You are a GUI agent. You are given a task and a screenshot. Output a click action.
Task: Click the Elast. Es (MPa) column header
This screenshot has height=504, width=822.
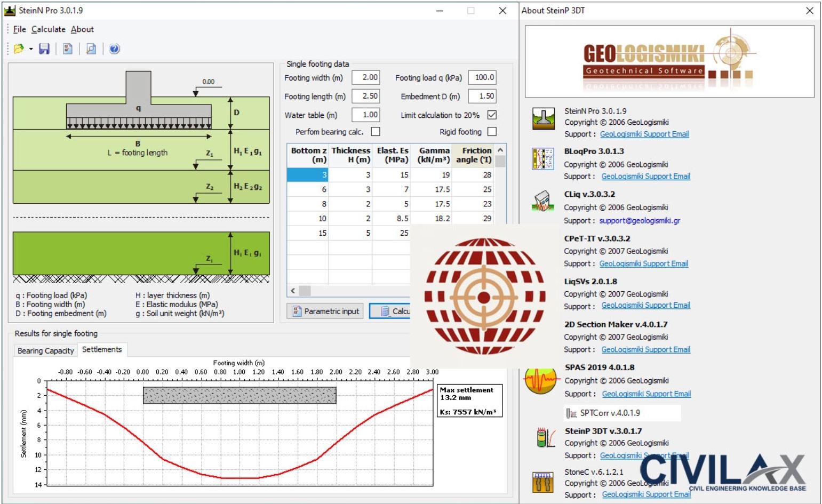pyautogui.click(x=391, y=155)
